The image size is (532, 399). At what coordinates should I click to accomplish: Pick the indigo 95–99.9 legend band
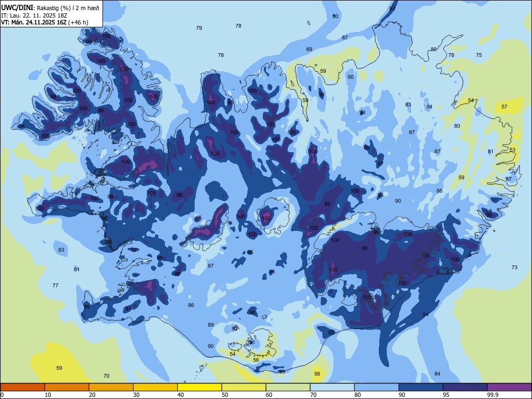tap(465, 387)
